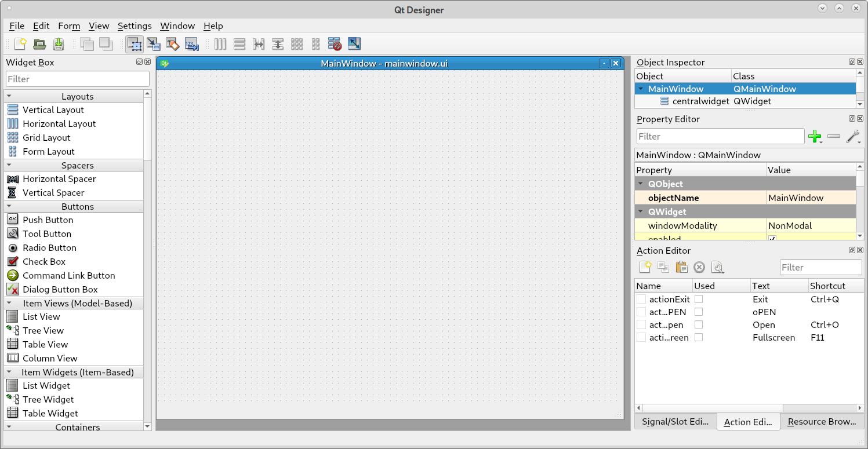Click the Send to Back icon

[x=87, y=44]
